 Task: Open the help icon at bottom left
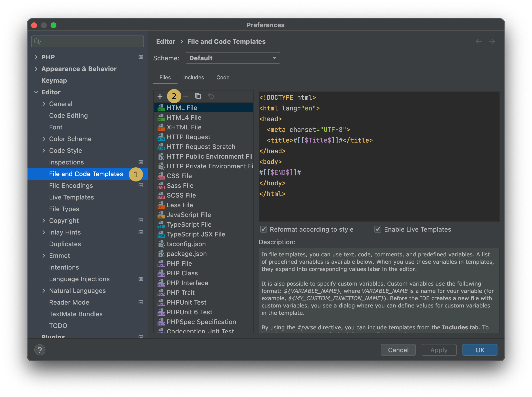coord(40,350)
